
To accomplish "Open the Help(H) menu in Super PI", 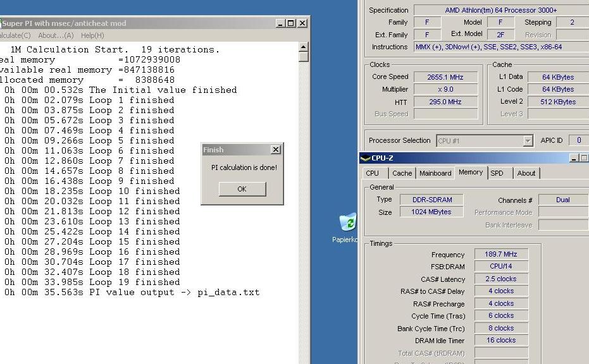I will 92,35.
